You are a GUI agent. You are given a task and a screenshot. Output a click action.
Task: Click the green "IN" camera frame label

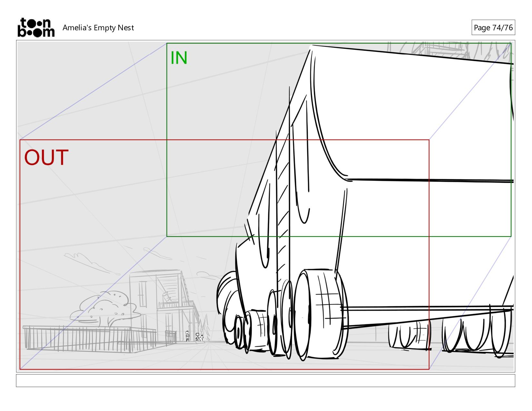point(179,58)
